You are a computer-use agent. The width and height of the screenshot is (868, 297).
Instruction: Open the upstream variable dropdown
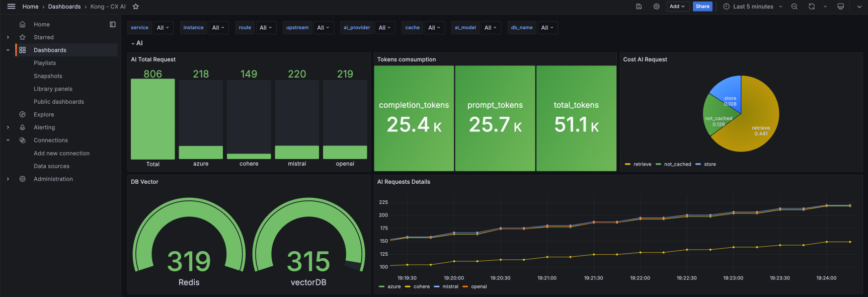(323, 28)
